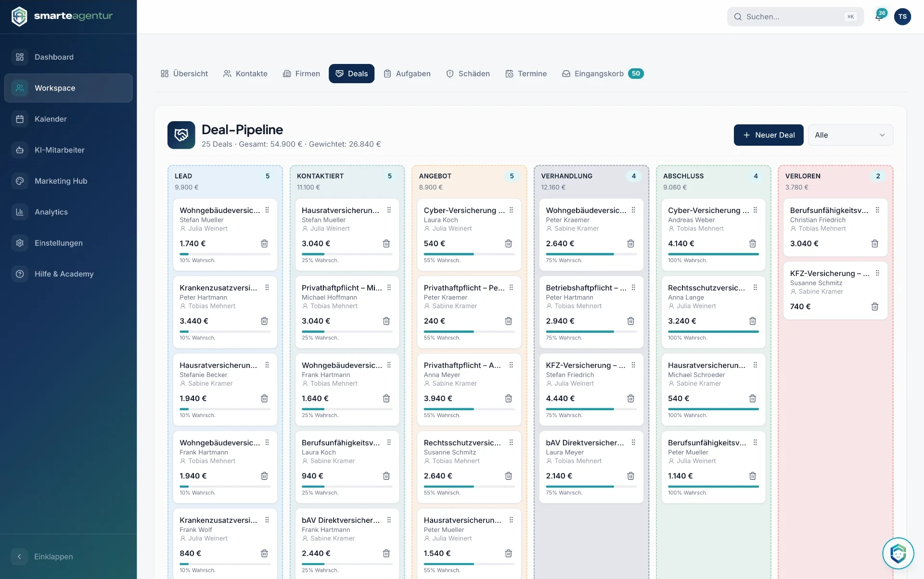Open the AI assistant chat bubble
Image resolution: width=924 pixels, height=579 pixels.
pos(898,553)
